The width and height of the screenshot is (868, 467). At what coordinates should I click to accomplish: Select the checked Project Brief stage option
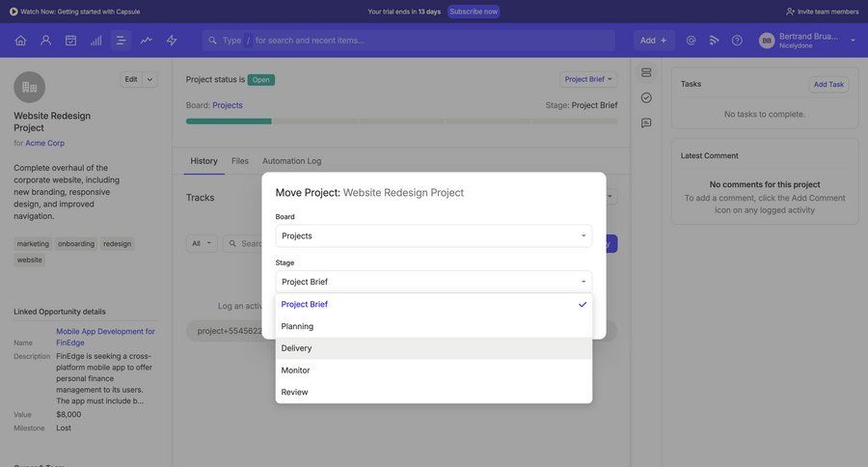pos(433,304)
